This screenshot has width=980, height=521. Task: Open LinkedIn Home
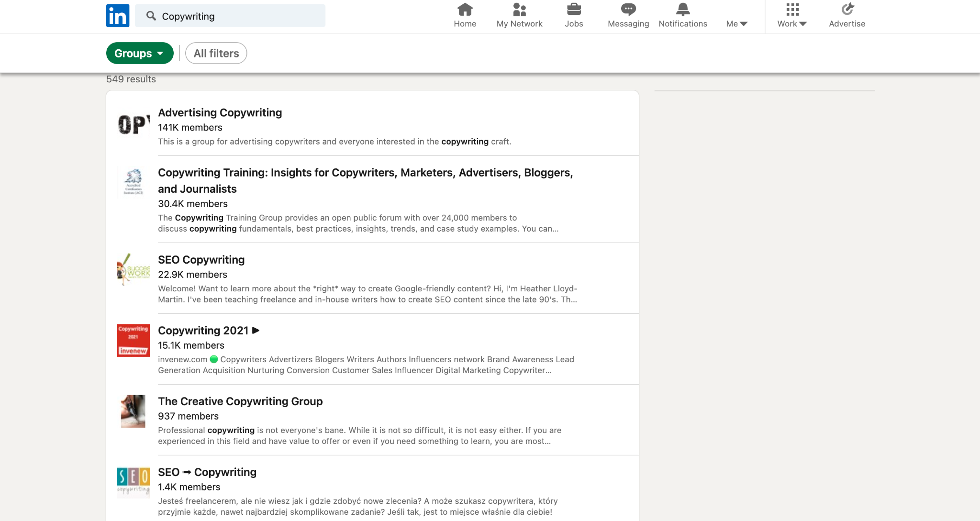pos(464,14)
